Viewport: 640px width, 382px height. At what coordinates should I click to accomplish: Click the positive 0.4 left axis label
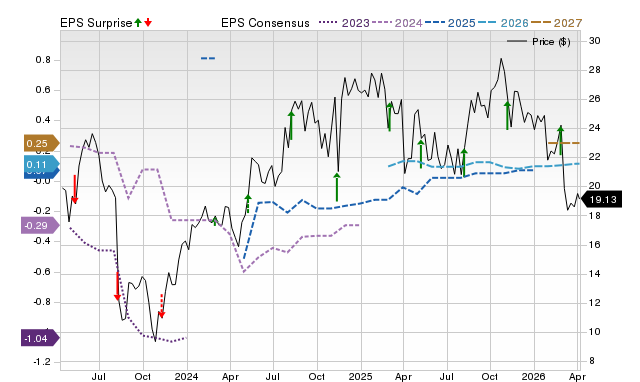tap(43, 120)
